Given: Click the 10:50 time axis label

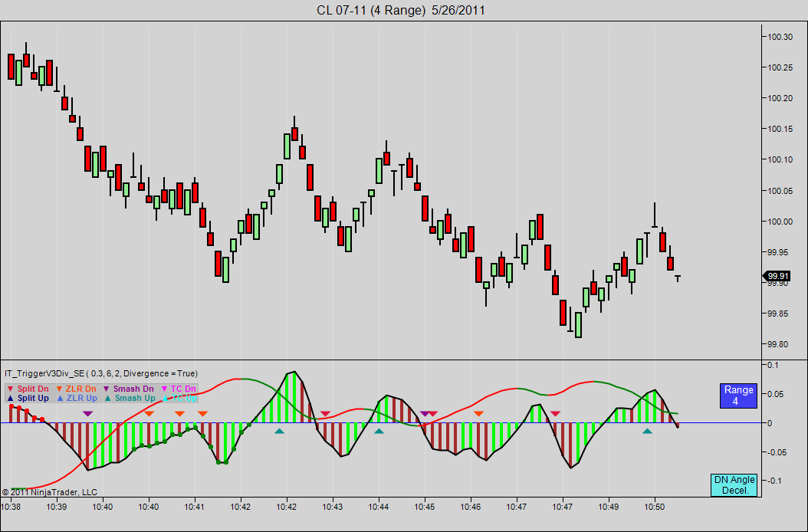Looking at the screenshot, I should [x=655, y=507].
